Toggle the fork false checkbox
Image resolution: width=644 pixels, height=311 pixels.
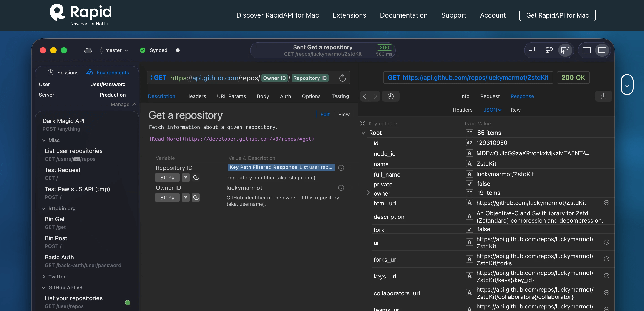coord(469,229)
